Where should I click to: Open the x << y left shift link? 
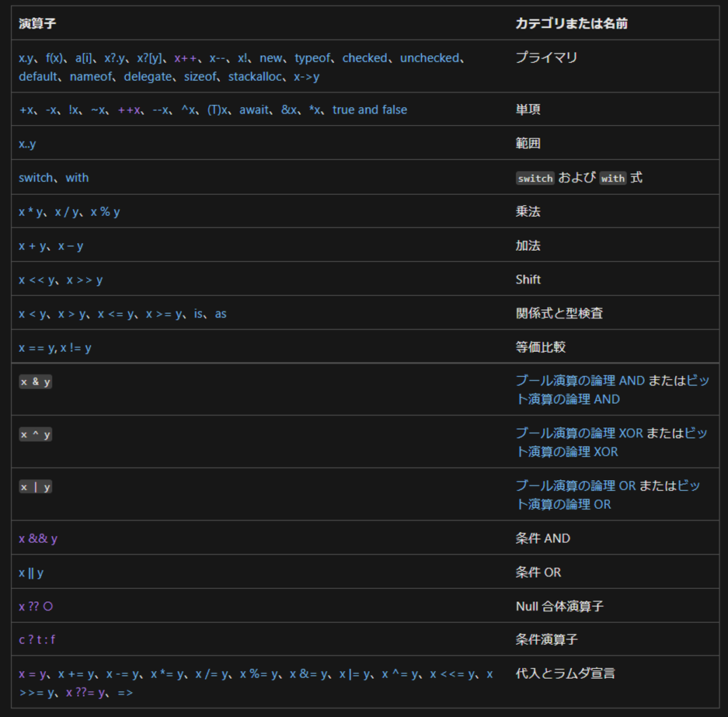point(37,280)
